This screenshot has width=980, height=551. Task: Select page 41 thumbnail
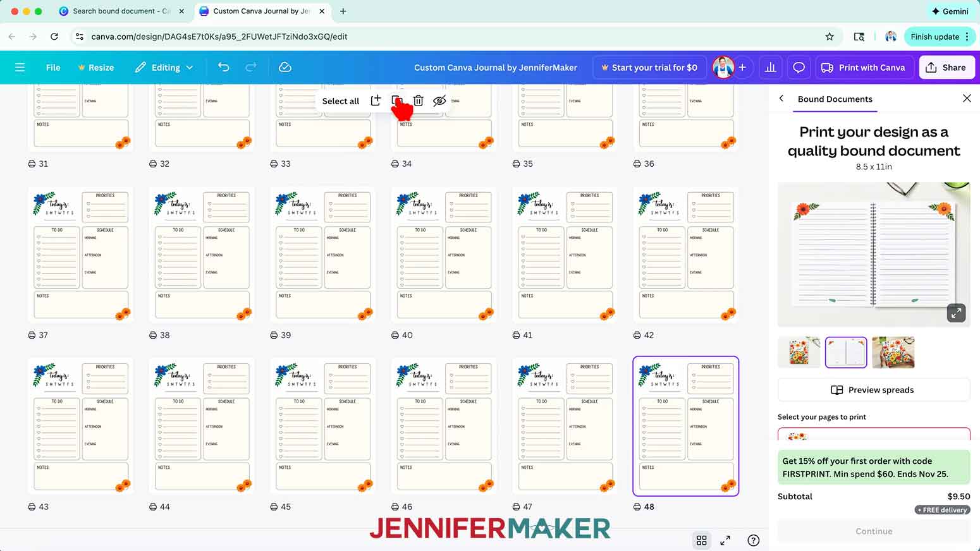tap(565, 255)
